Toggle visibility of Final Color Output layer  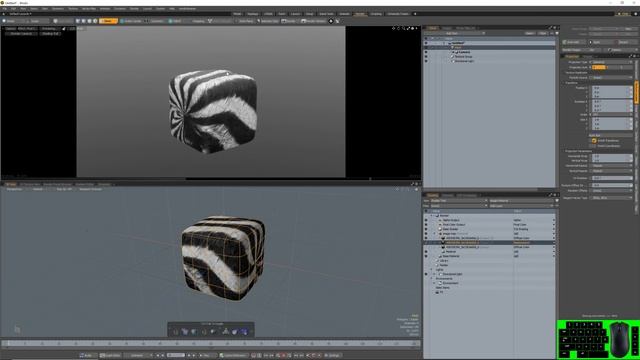pos(426,224)
